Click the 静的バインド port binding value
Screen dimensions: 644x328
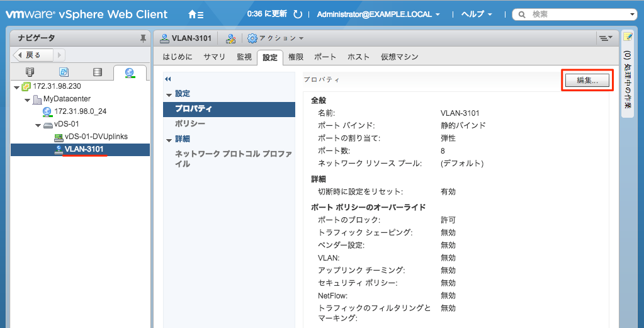(463, 126)
